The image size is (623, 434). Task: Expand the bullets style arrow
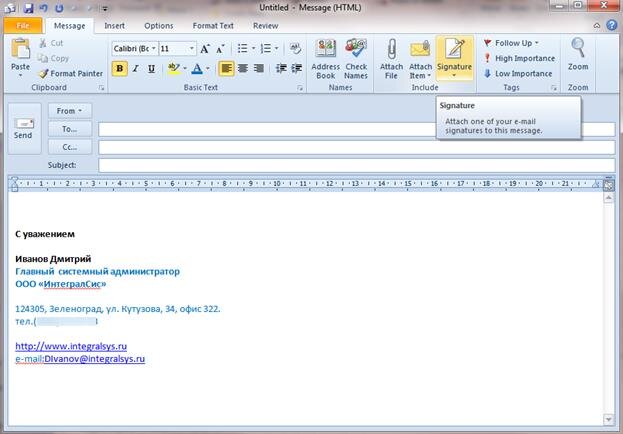point(253,48)
